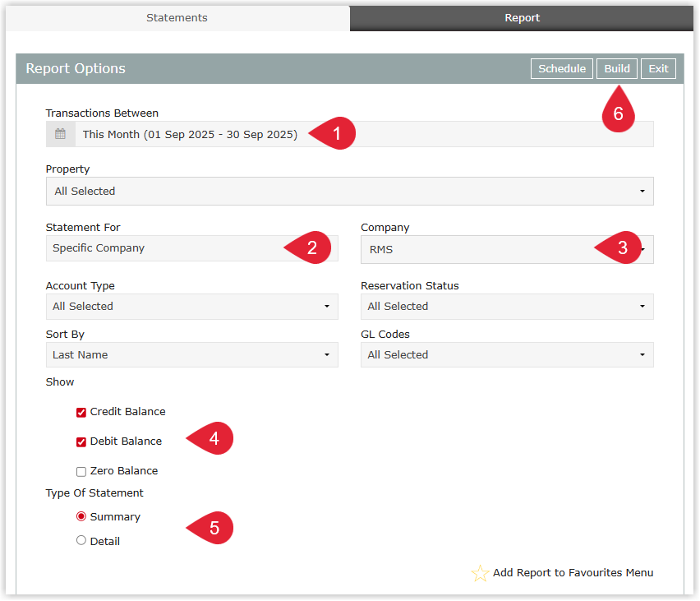Viewport: 700px width, 601px height.
Task: Expand the GL Codes dropdown
Action: 507,355
